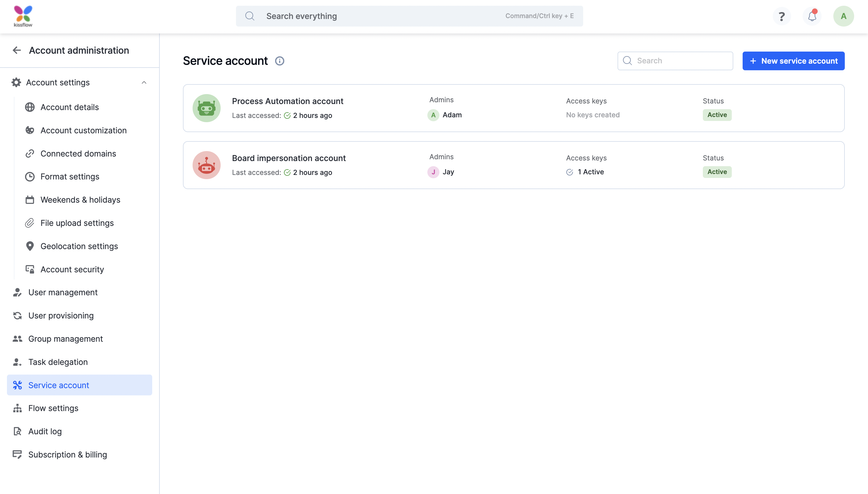The width and height of the screenshot is (868, 494).
Task: Click the link icon for Connected domains
Action: (30, 154)
